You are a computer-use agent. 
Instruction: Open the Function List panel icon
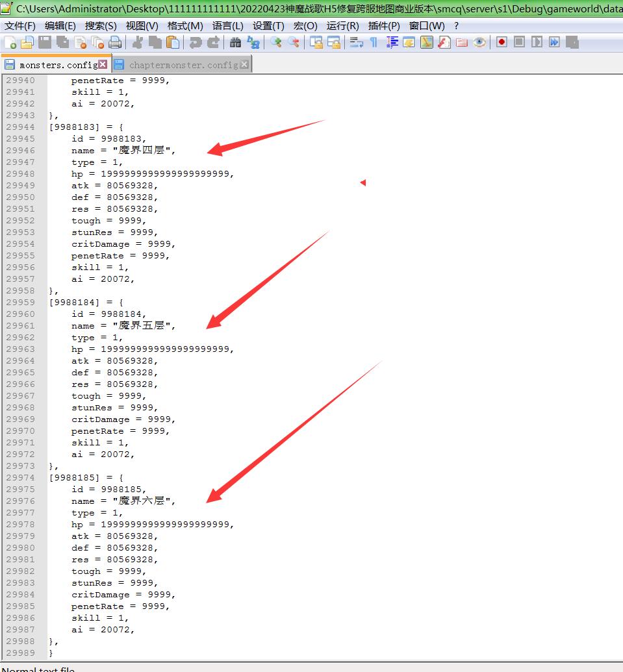[444, 42]
